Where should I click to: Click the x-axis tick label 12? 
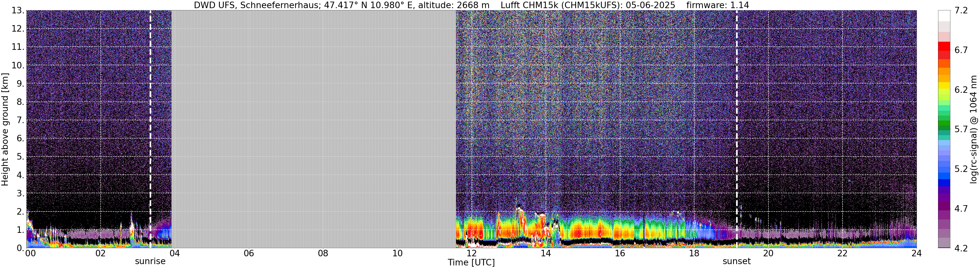pyautogui.click(x=471, y=253)
